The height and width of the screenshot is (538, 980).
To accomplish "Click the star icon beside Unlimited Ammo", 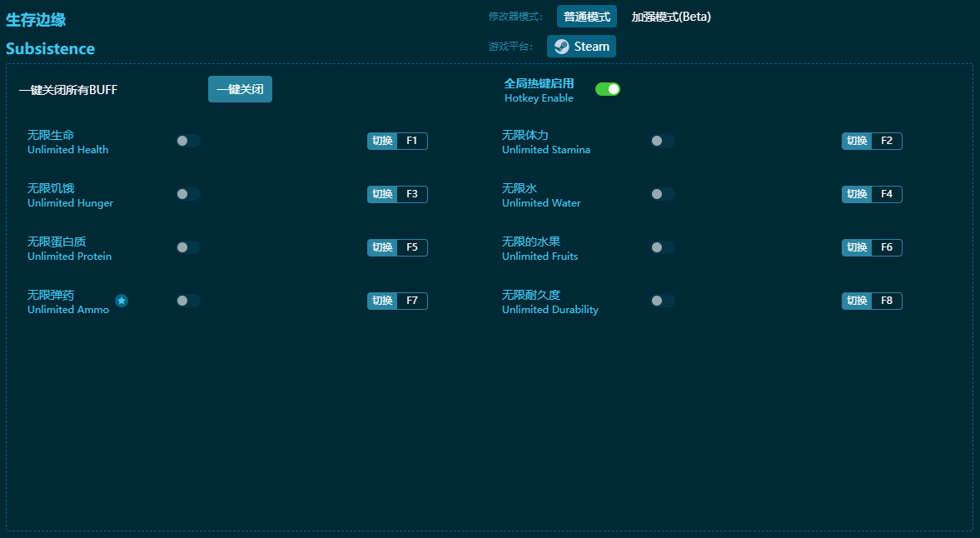I will click(x=122, y=301).
